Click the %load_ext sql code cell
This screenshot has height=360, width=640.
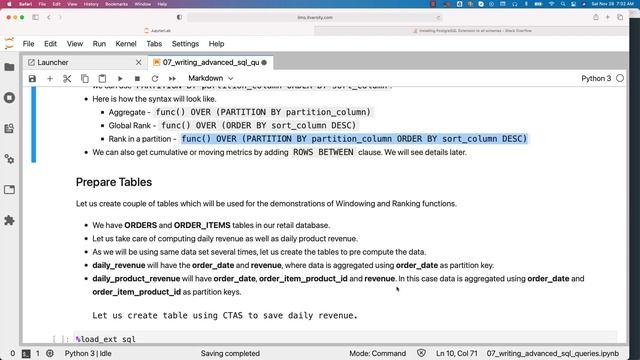345,338
